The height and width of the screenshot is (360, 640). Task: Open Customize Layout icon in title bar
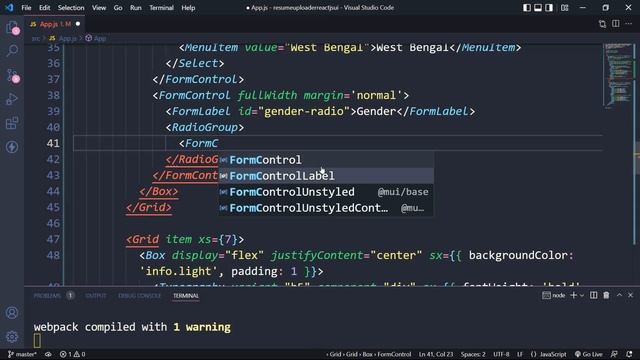564,8
